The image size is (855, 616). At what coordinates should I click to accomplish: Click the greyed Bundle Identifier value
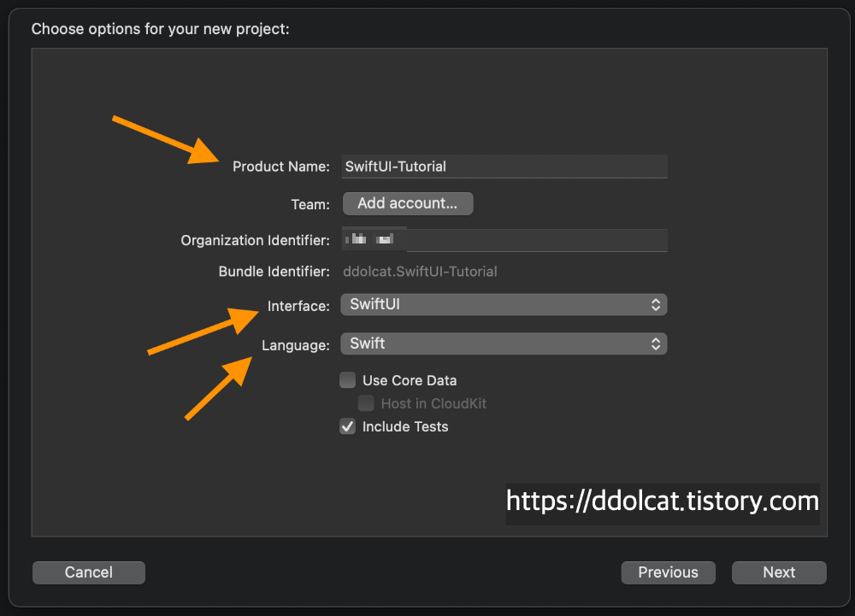pos(420,272)
